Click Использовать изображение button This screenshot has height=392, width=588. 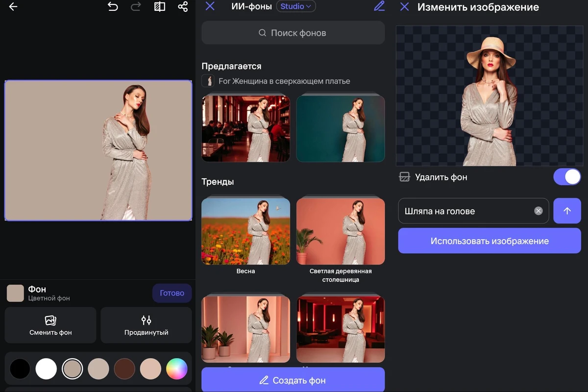click(x=489, y=241)
